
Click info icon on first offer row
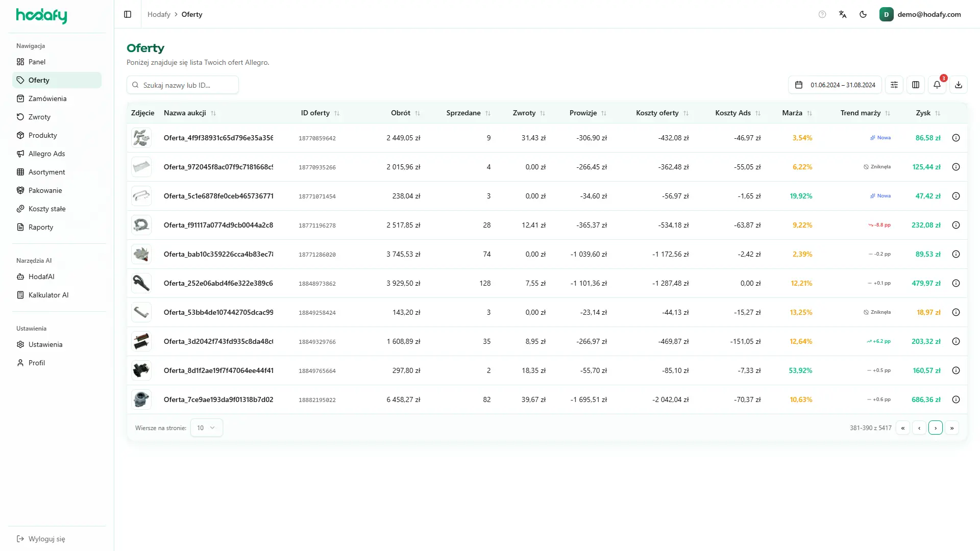coord(956,138)
